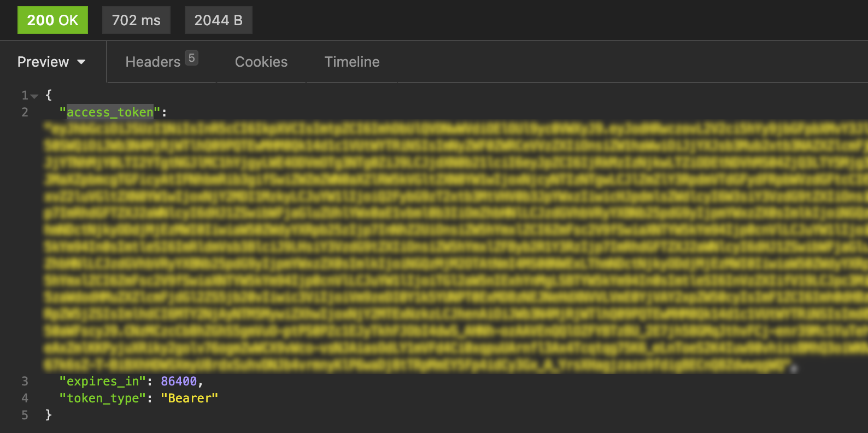Click the "access_token" key
Viewport: 868px width, 433px height.
pos(110,113)
